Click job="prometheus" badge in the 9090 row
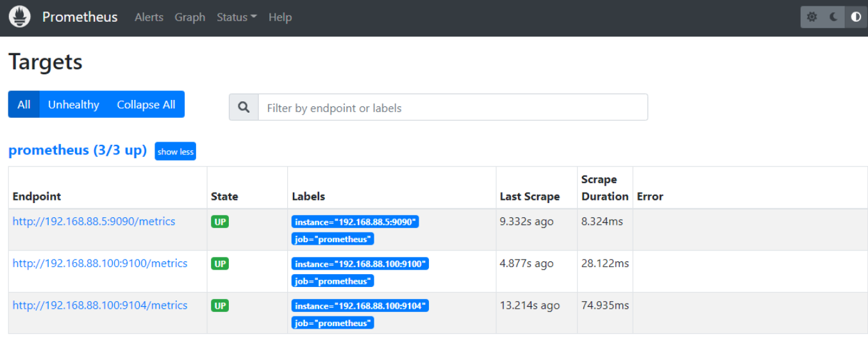The height and width of the screenshot is (337, 868). (333, 239)
